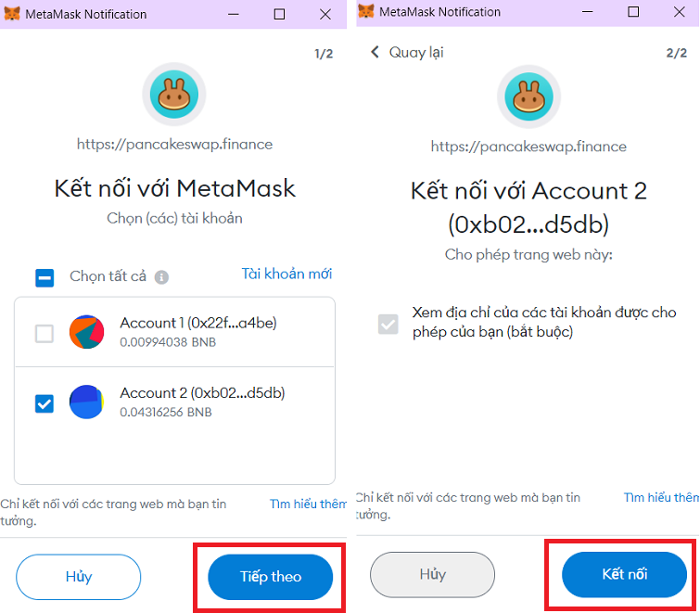Go back using the Quay lại chevron

pyautogui.click(x=375, y=53)
